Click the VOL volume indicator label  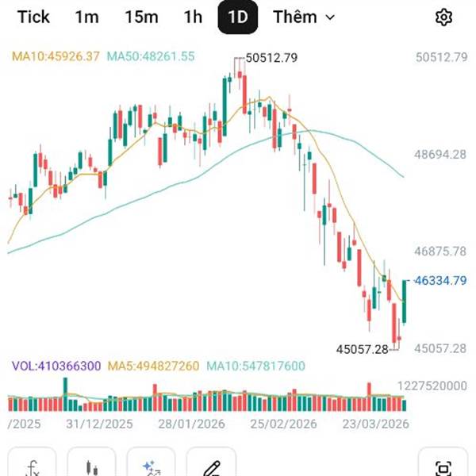pos(56,366)
